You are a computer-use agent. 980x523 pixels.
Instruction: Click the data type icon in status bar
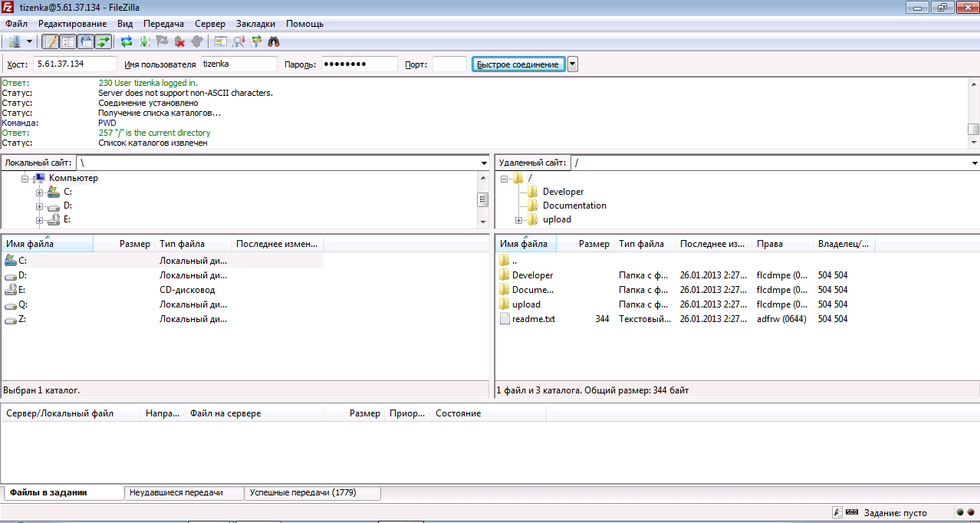(x=838, y=512)
